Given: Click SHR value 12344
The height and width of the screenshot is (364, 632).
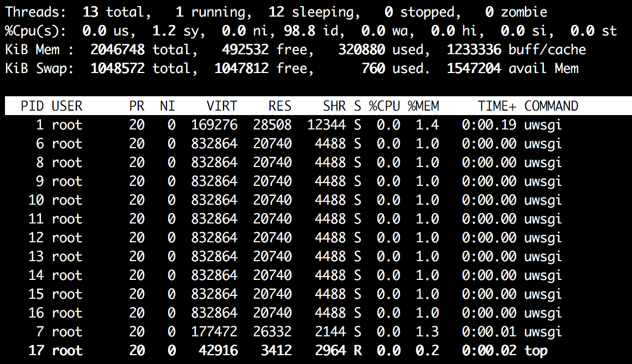Looking at the screenshot, I should [327, 124].
